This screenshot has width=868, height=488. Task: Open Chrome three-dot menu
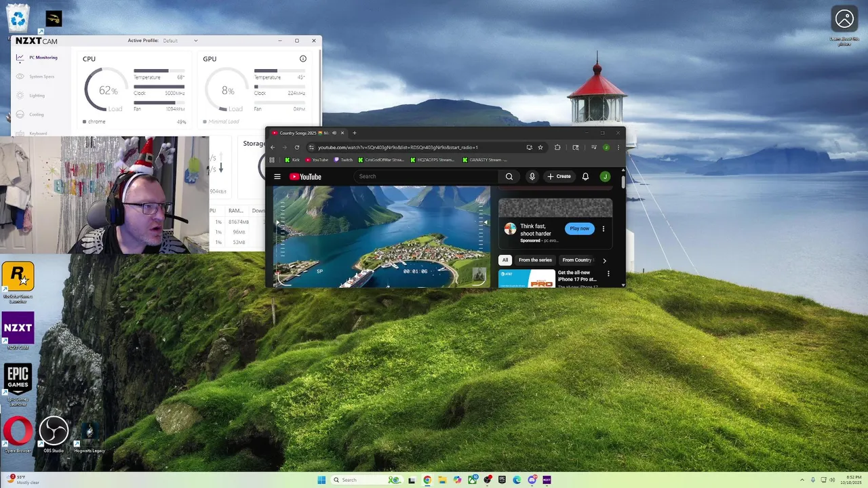click(618, 147)
